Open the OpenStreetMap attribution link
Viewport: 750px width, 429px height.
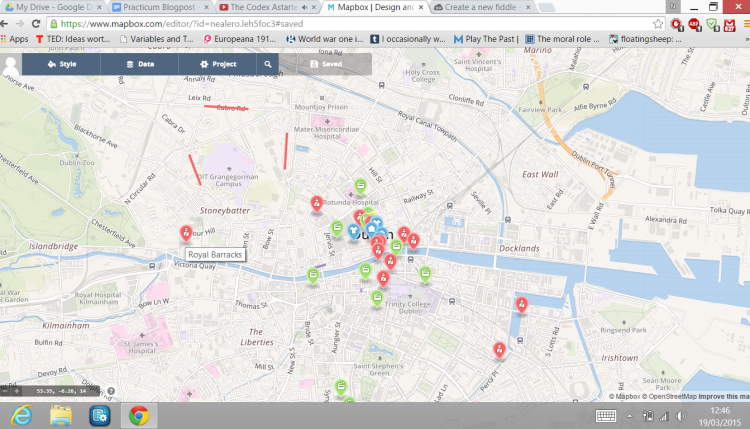669,396
